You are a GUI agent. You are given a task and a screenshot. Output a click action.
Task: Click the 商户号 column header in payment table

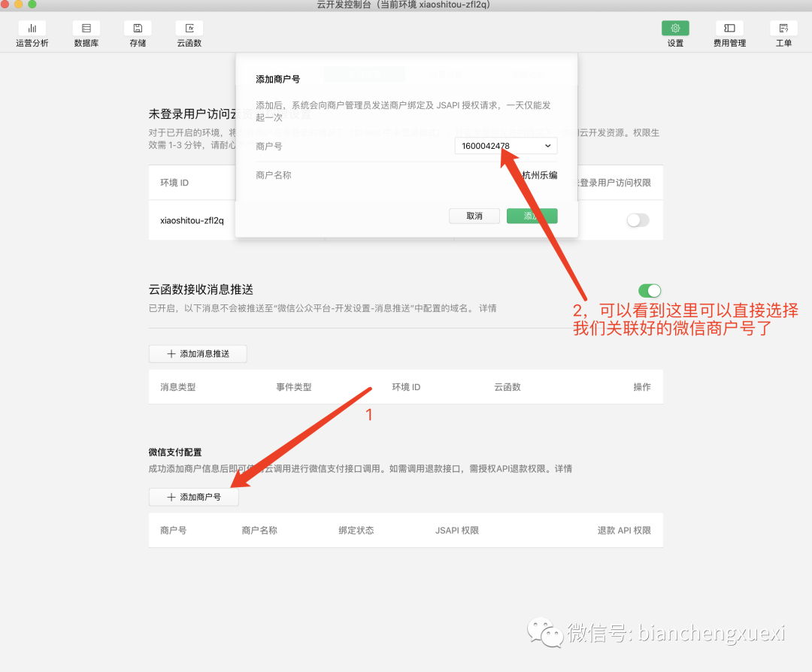[174, 530]
